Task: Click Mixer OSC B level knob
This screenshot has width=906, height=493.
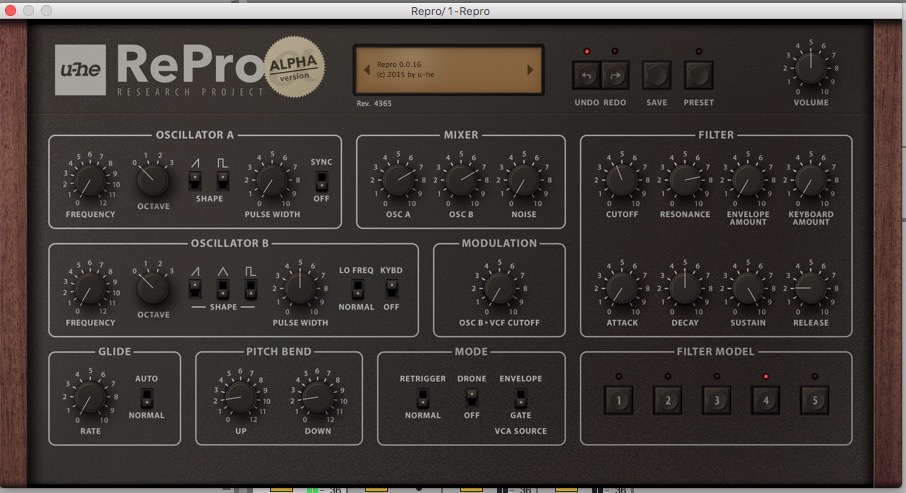Action: tap(461, 180)
